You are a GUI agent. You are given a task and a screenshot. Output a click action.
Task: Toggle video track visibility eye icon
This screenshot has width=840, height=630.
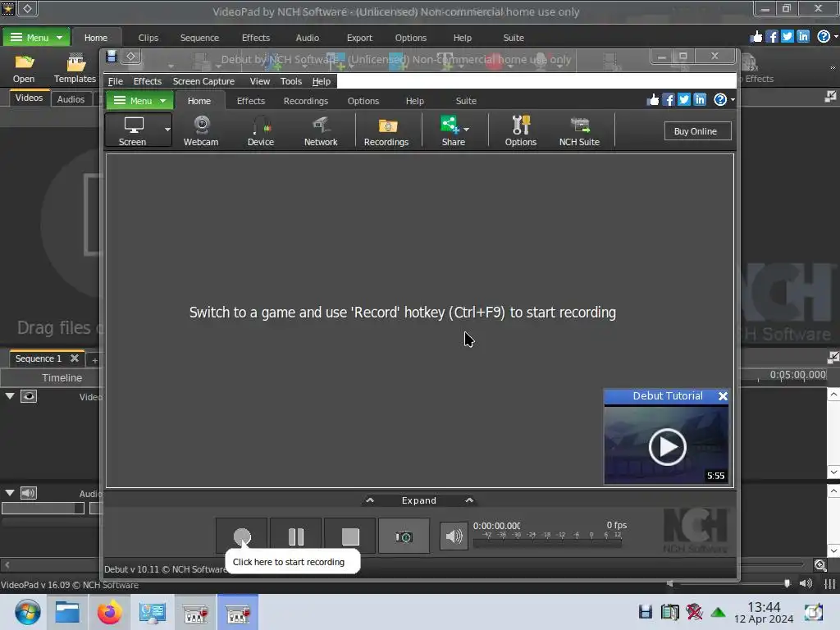pyautogui.click(x=29, y=396)
